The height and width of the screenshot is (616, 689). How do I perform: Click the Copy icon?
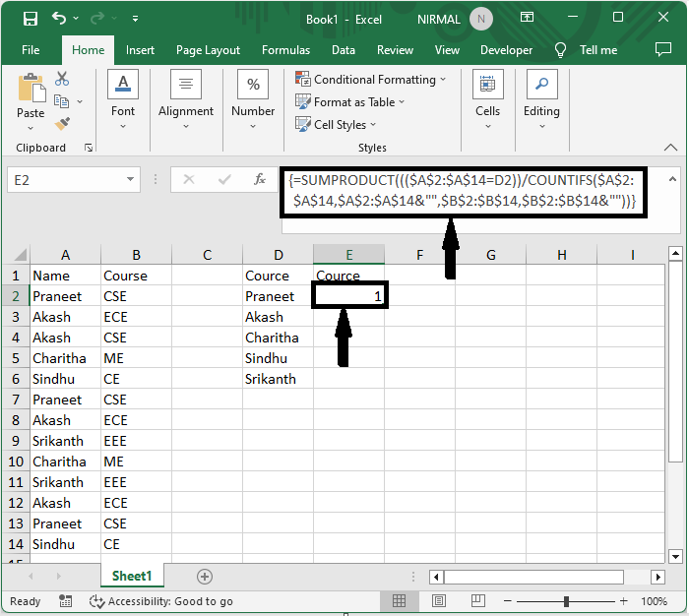[61, 101]
